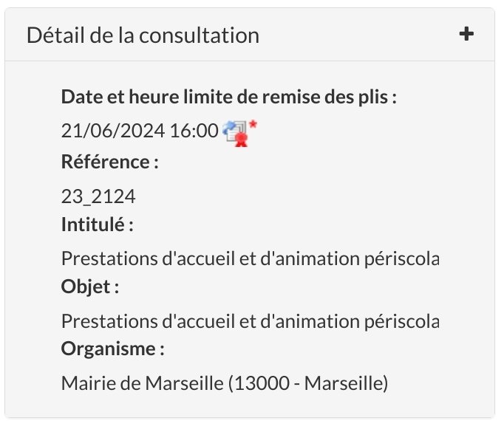Click the (13000 - Marseille) postal text
This screenshot has height=432, width=504.
point(308,383)
